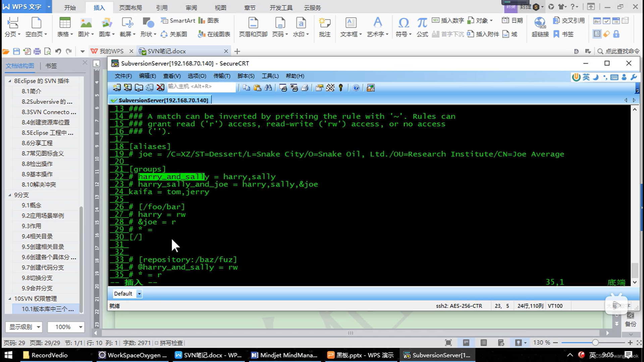
Task: Open 黑板.pptx WPS 演示 from taskbar
Action: [360, 355]
